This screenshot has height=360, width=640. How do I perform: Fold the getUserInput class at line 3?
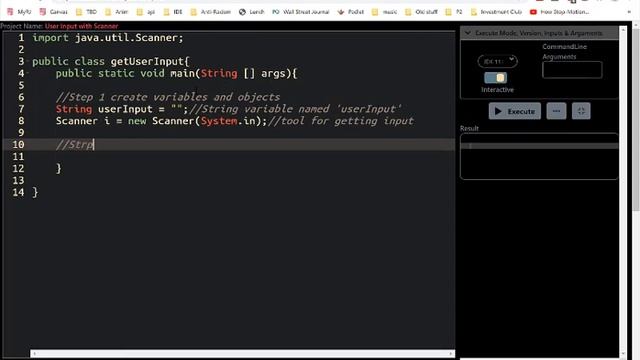pyautogui.click(x=28, y=61)
